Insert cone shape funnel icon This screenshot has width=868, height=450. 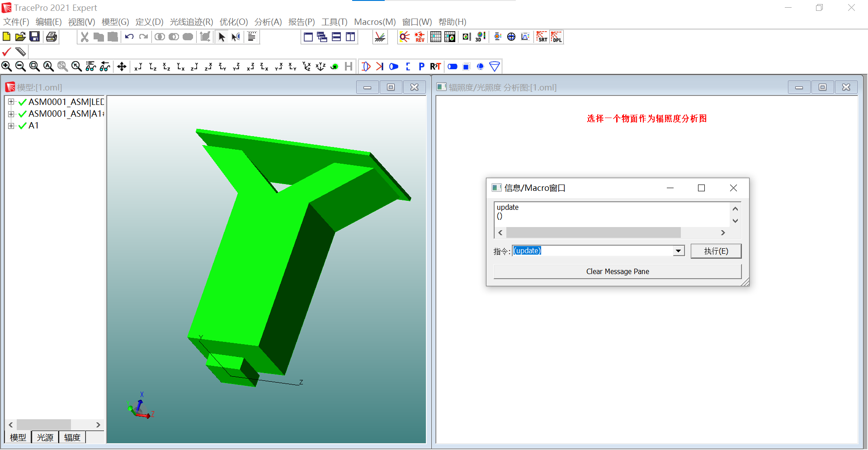pos(495,66)
